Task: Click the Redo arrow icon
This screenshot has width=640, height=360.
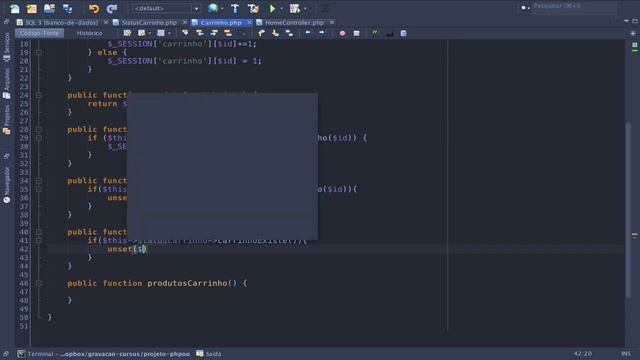Action: (111, 8)
